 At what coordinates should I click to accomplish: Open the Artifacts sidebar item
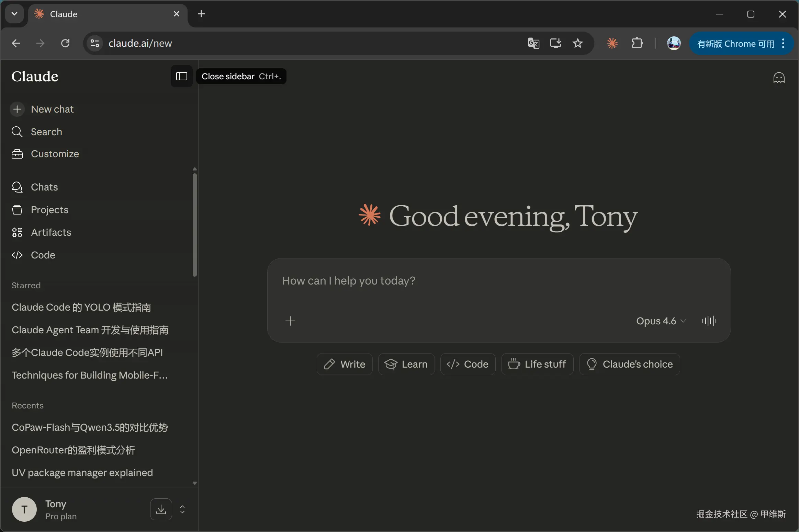51,232
